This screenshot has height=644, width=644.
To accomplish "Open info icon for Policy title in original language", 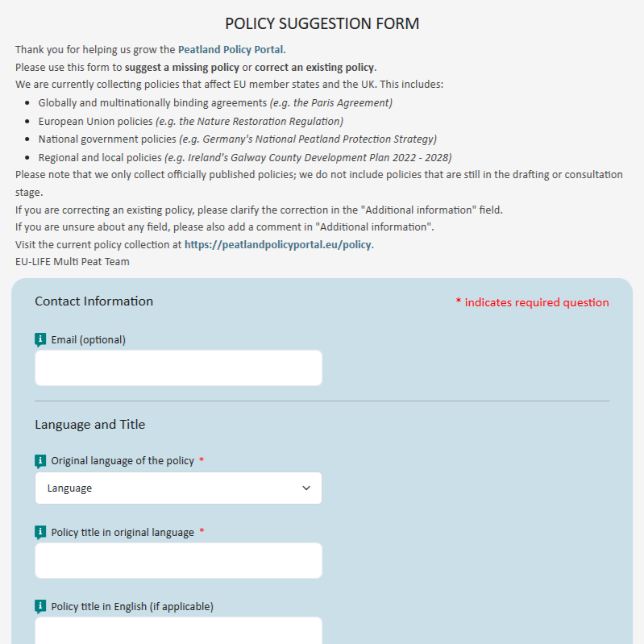I will coord(41,533).
